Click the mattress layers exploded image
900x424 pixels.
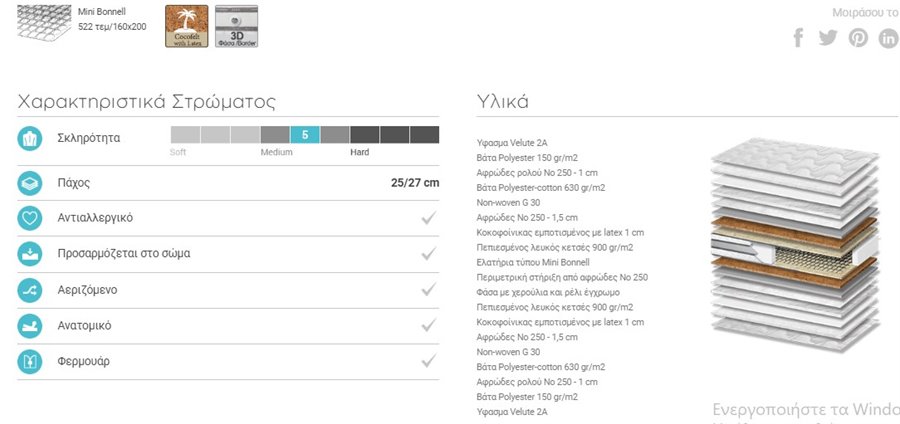(x=795, y=245)
